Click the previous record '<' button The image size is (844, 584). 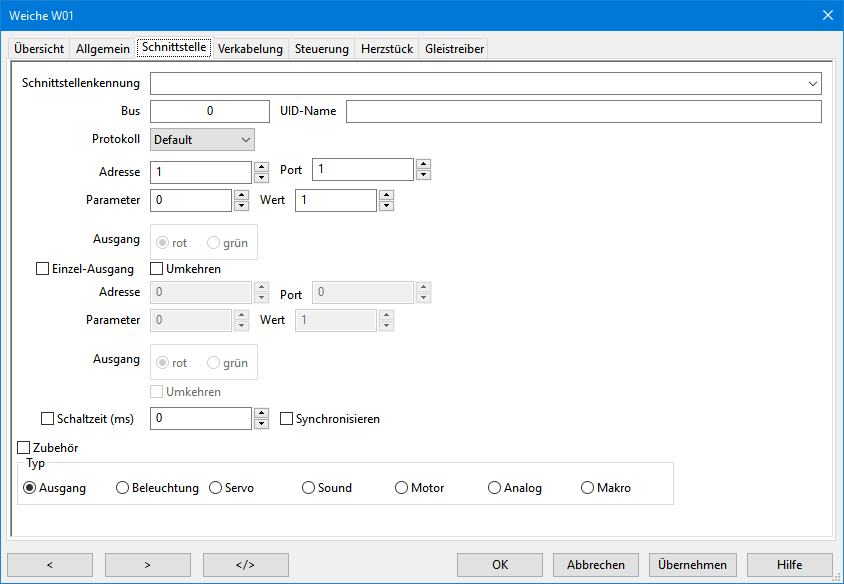tap(49, 564)
